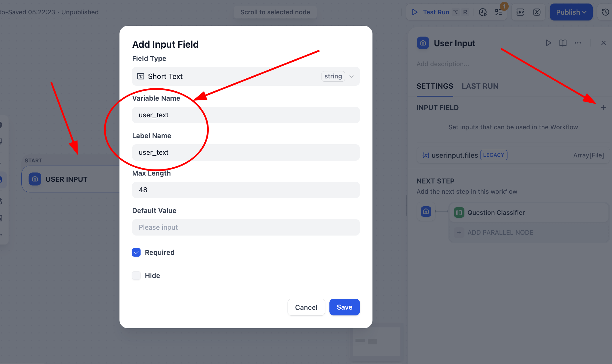The image size is (612, 364).
Task: Open the checklist icon with badge
Action: (498, 12)
